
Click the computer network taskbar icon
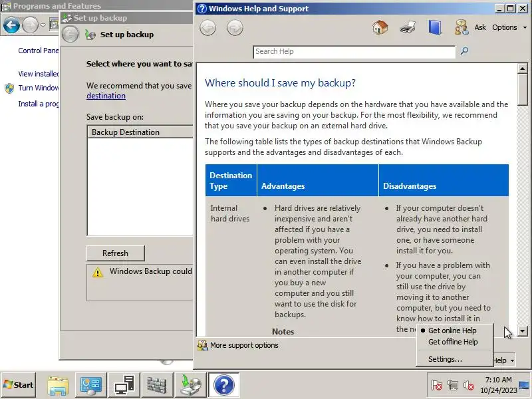pyautogui.click(x=124, y=385)
